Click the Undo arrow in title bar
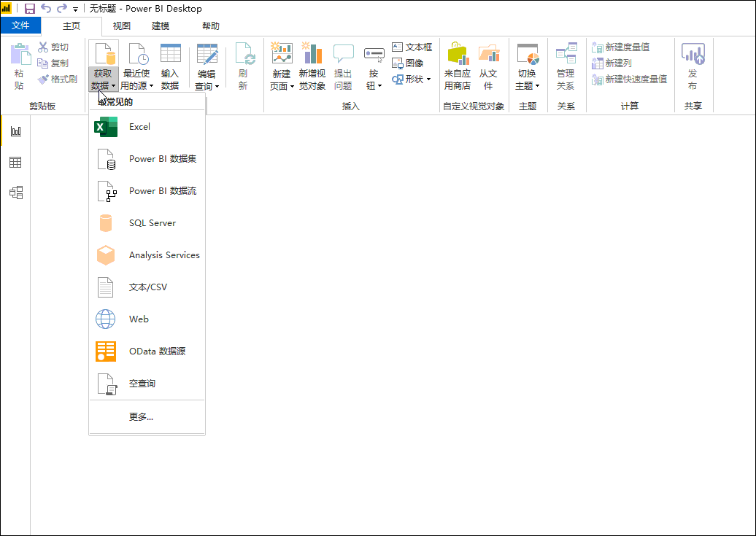 pyautogui.click(x=46, y=9)
